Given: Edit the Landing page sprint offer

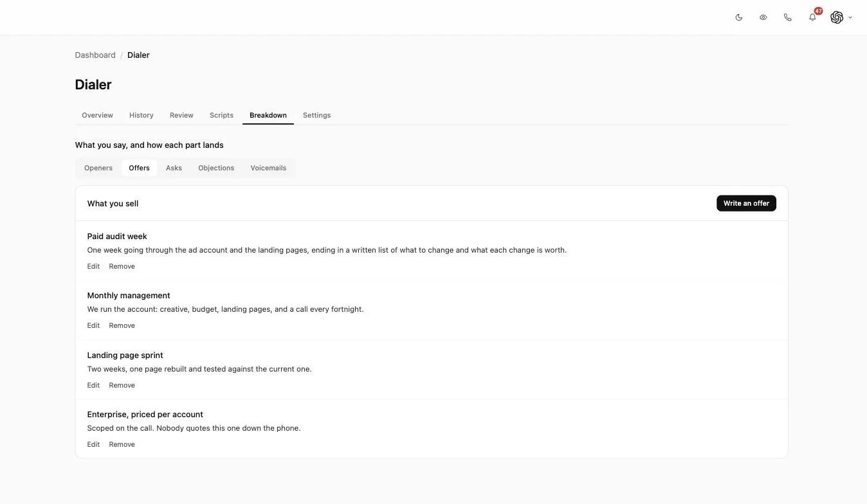Looking at the screenshot, I should [93, 385].
